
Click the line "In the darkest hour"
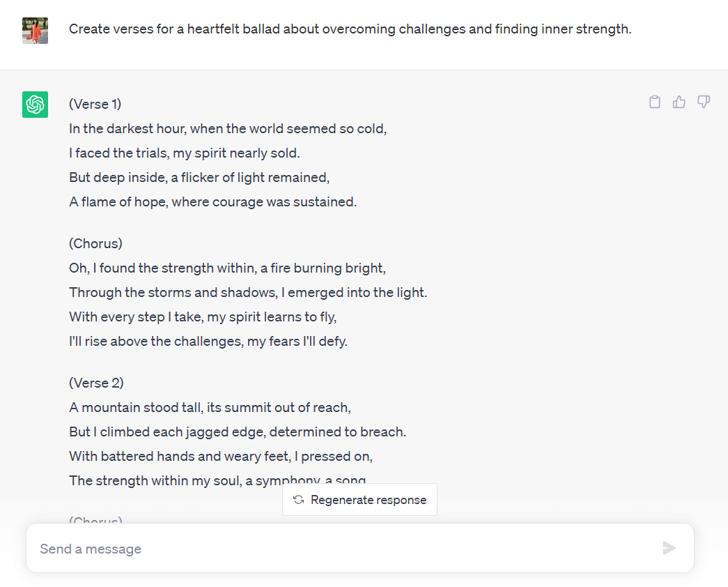pyautogui.click(x=227, y=129)
